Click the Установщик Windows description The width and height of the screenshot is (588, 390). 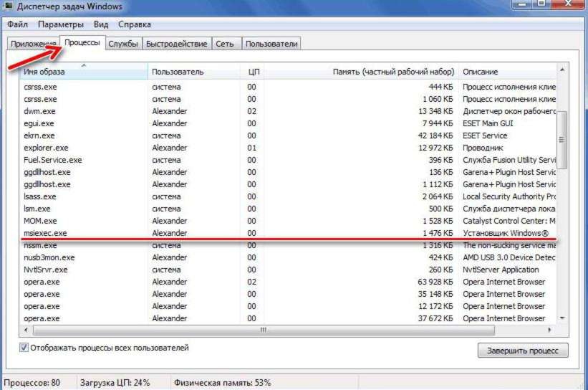[506, 233]
